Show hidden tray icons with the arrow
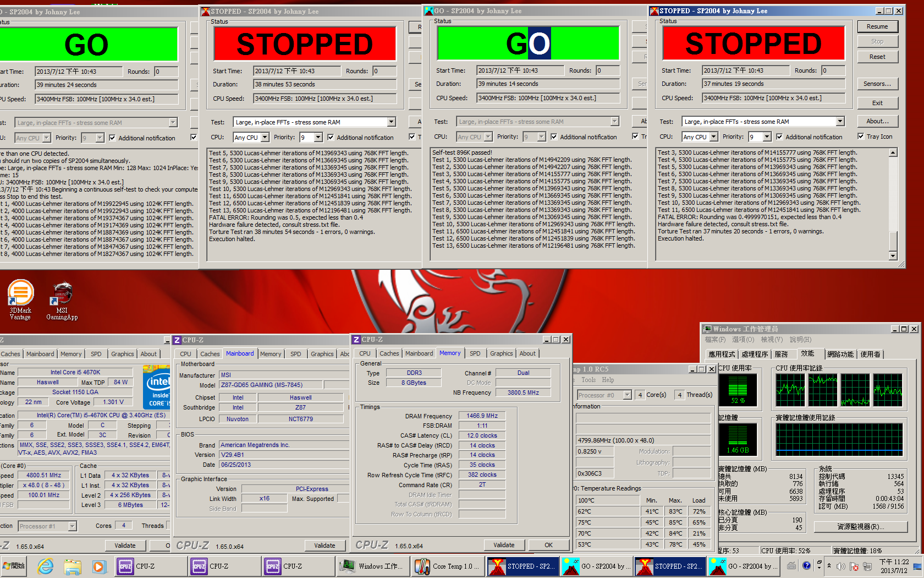The width and height of the screenshot is (924, 578). click(829, 566)
